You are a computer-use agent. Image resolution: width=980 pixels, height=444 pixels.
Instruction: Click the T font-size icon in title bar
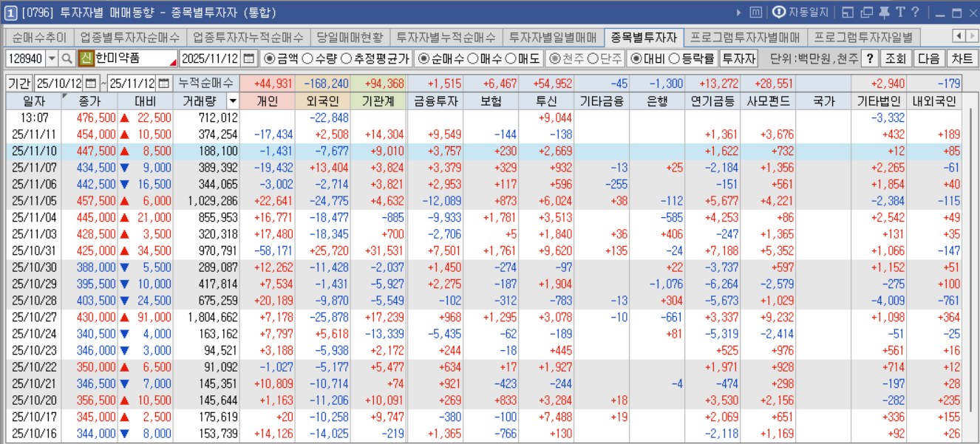coord(901,12)
